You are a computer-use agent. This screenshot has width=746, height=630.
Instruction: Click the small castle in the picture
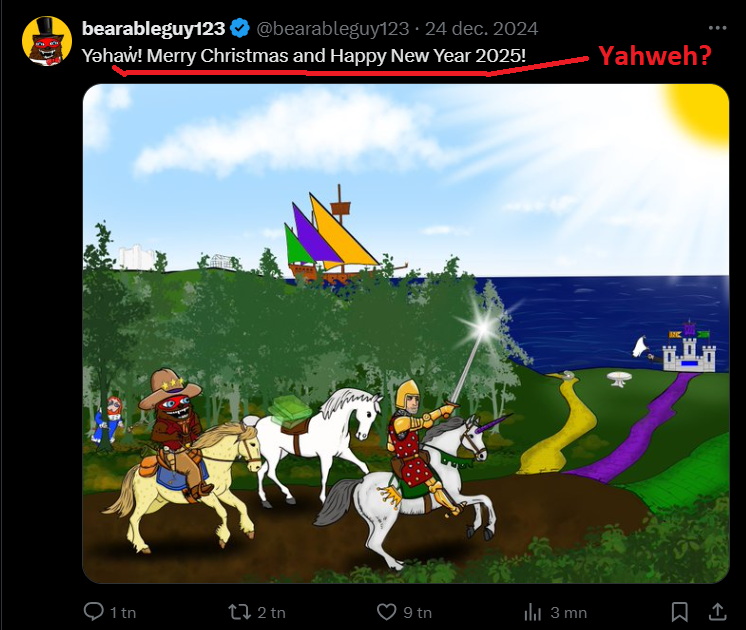(690, 351)
